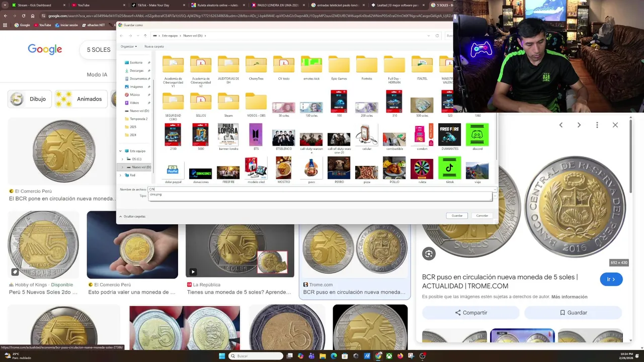
Task: Open the Epic Games folder
Action: (x=339, y=68)
